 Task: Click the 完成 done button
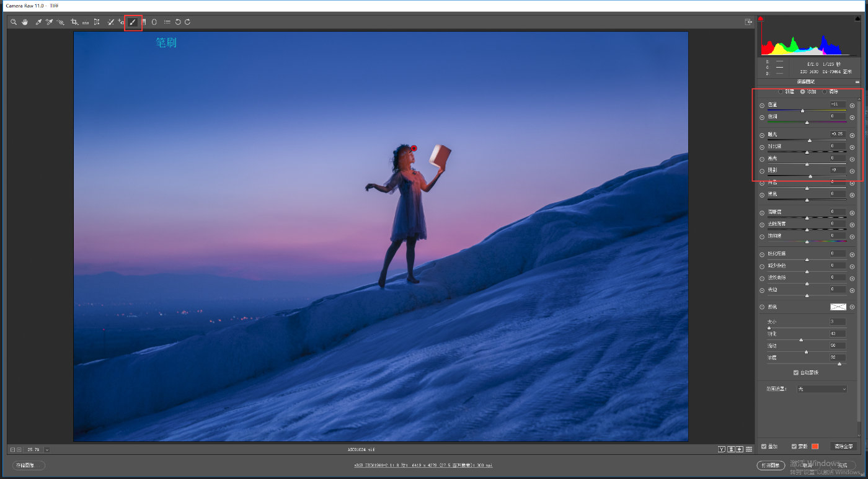pyautogui.click(x=842, y=465)
